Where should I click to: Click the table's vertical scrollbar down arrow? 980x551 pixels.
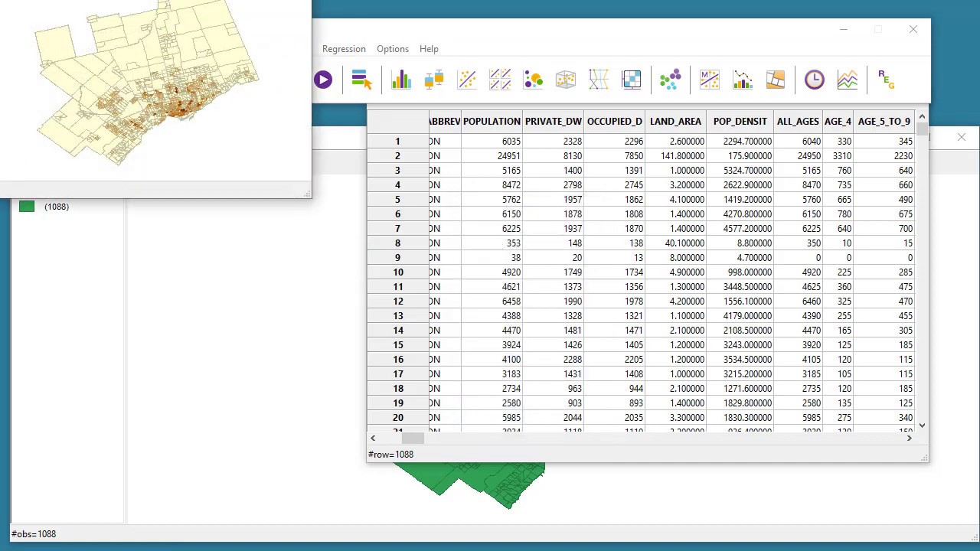922,425
